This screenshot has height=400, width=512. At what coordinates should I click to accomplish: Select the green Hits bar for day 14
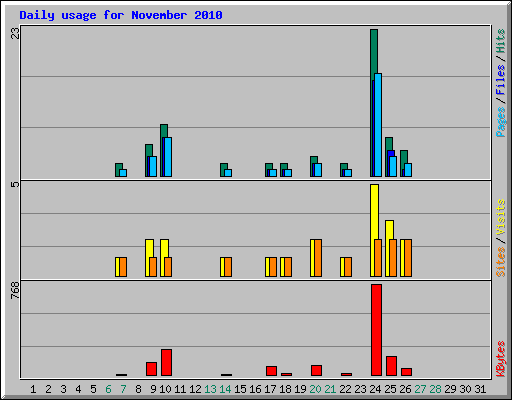pyautogui.click(x=224, y=167)
